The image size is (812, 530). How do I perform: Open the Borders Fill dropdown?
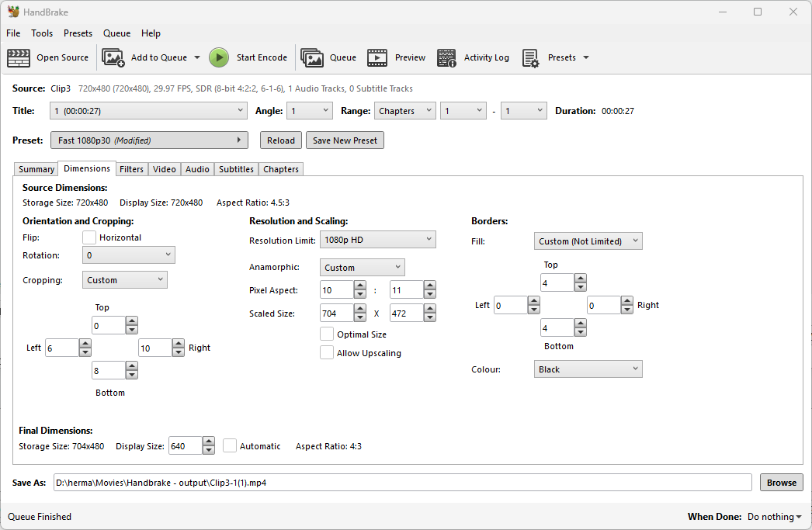[588, 241]
